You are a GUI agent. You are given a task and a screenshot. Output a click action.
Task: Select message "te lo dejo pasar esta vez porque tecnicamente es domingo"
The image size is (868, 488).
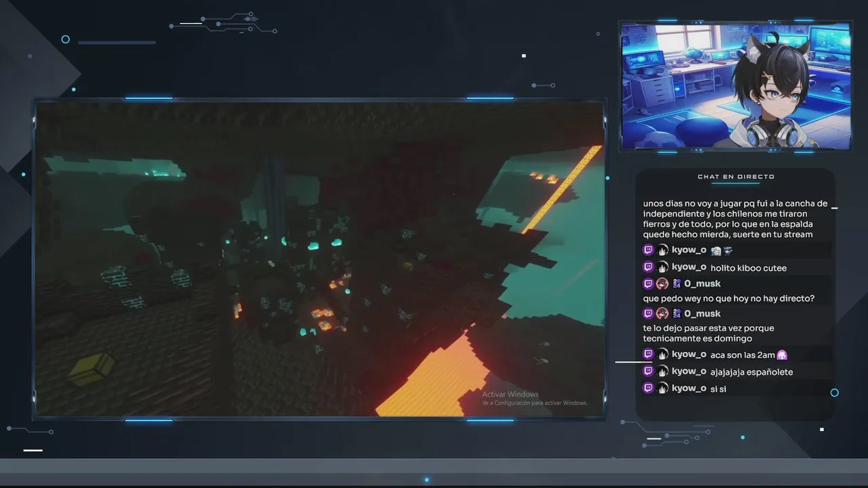pyautogui.click(x=709, y=333)
